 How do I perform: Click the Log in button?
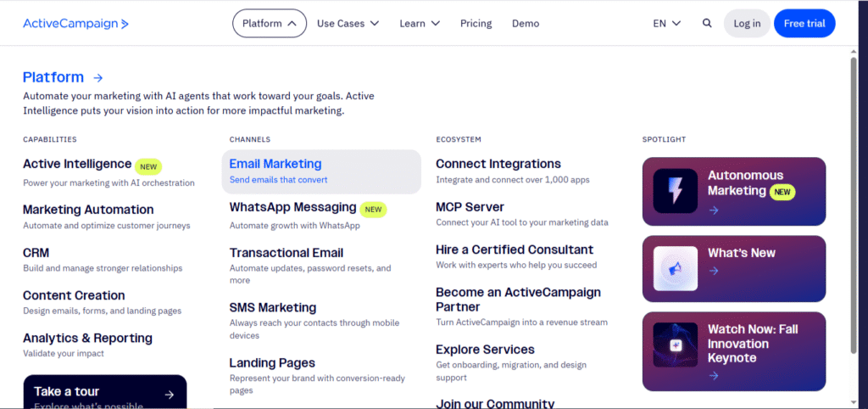pos(747,23)
